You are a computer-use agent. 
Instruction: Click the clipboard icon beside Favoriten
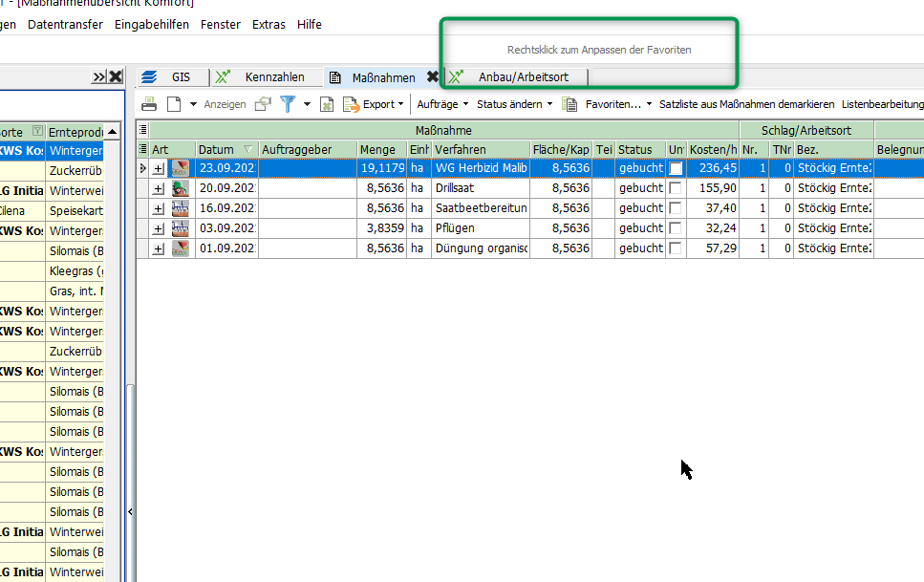570,104
